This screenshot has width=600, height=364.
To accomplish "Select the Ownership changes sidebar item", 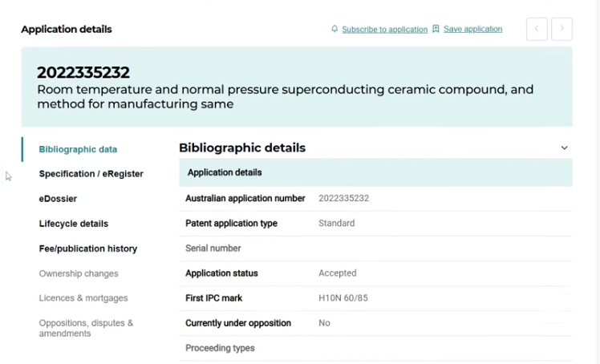I will point(78,273).
